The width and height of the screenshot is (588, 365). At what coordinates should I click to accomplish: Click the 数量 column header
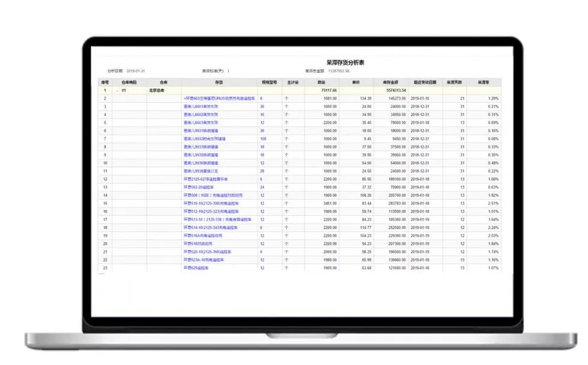click(322, 82)
